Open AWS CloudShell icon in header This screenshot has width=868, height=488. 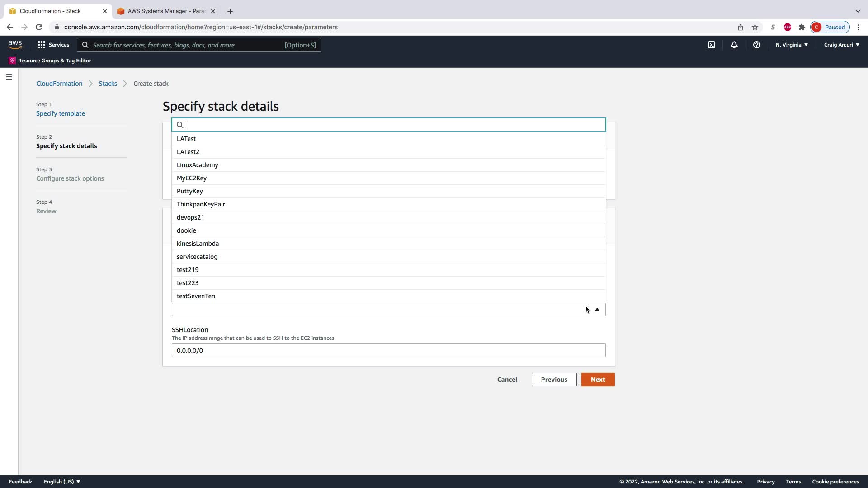coord(711,45)
